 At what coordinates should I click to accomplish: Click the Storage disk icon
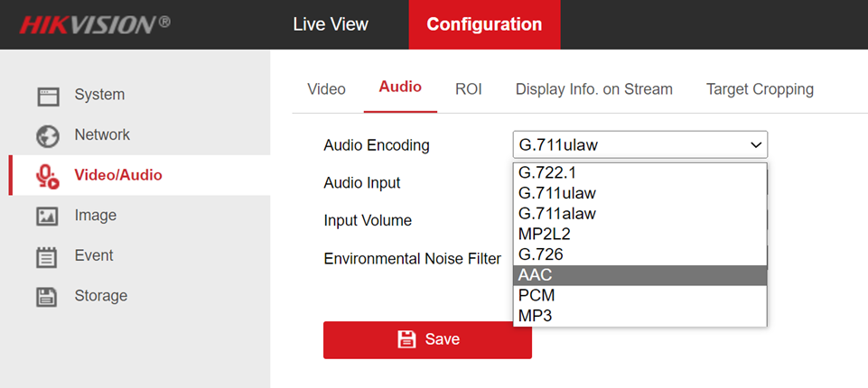tap(47, 296)
